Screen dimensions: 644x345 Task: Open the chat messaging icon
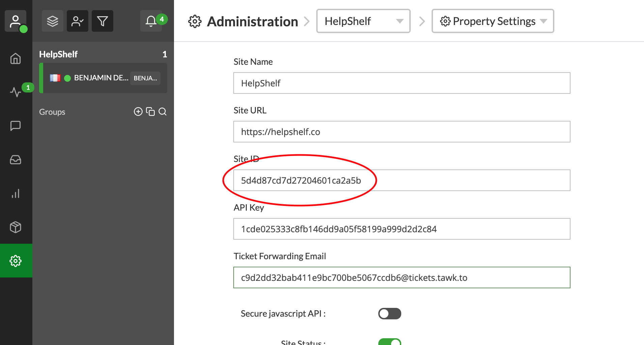(16, 126)
